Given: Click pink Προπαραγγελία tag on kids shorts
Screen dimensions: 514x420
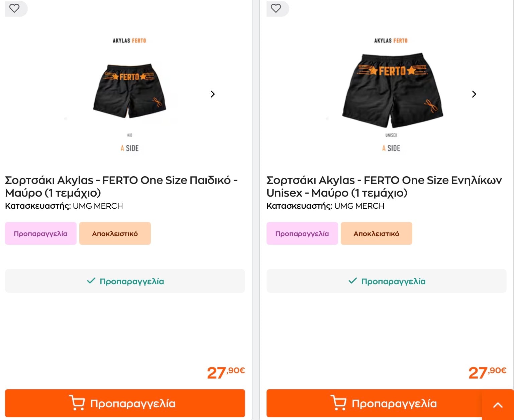Looking at the screenshot, I should click(x=40, y=233).
